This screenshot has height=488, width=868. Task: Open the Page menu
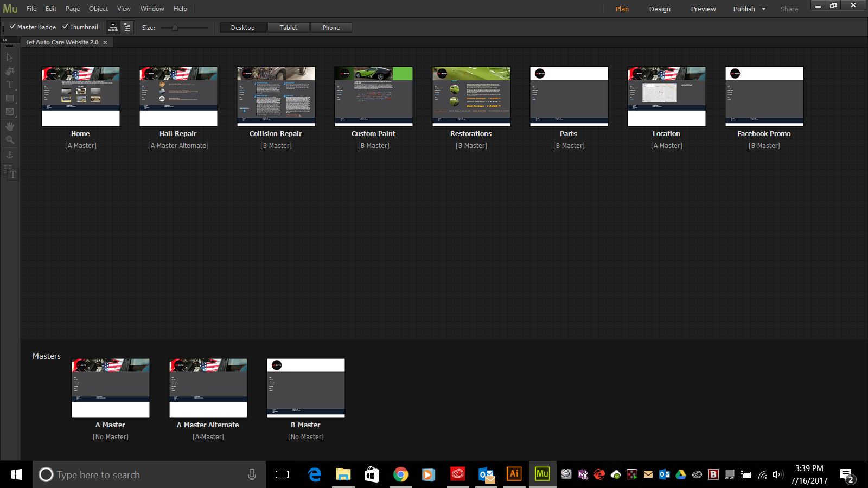pyautogui.click(x=73, y=9)
